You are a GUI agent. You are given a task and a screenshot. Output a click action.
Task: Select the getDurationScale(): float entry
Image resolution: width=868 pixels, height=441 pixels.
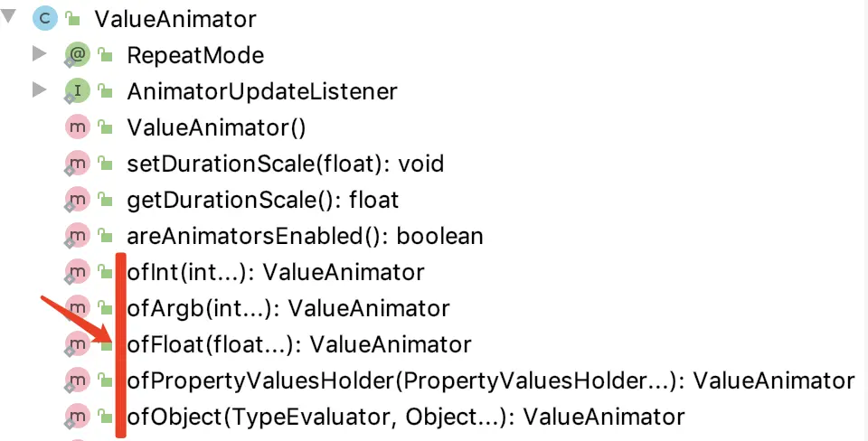point(263,200)
